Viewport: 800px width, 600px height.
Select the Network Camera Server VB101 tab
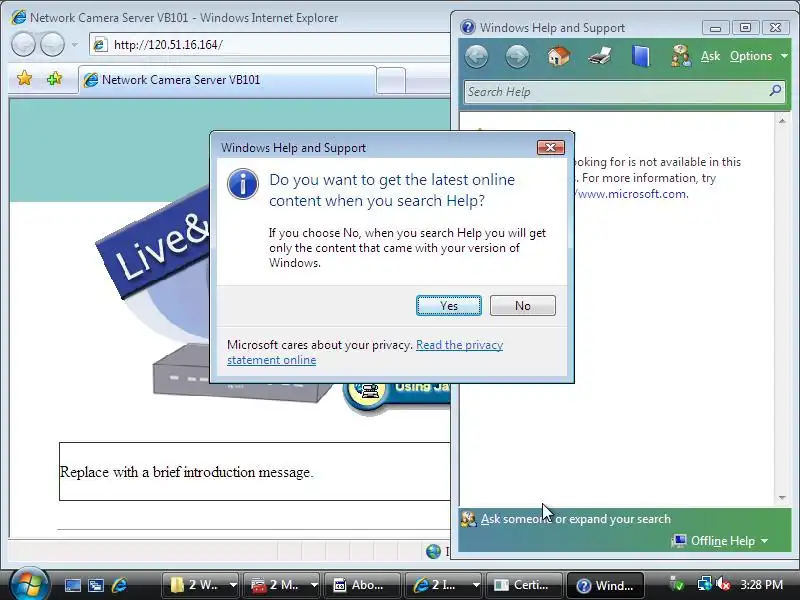228,80
